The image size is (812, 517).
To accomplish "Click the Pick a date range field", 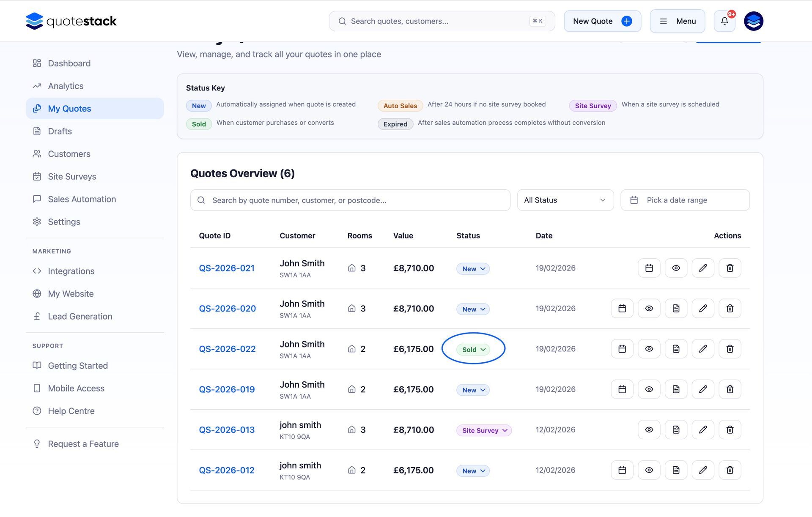I will (x=685, y=200).
